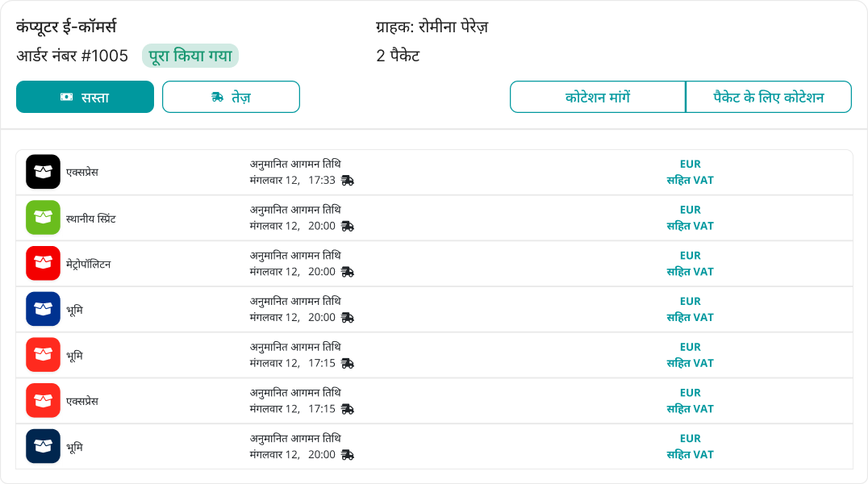Click the green स्थानीय स्प्रिंट carrier icon

43,217
